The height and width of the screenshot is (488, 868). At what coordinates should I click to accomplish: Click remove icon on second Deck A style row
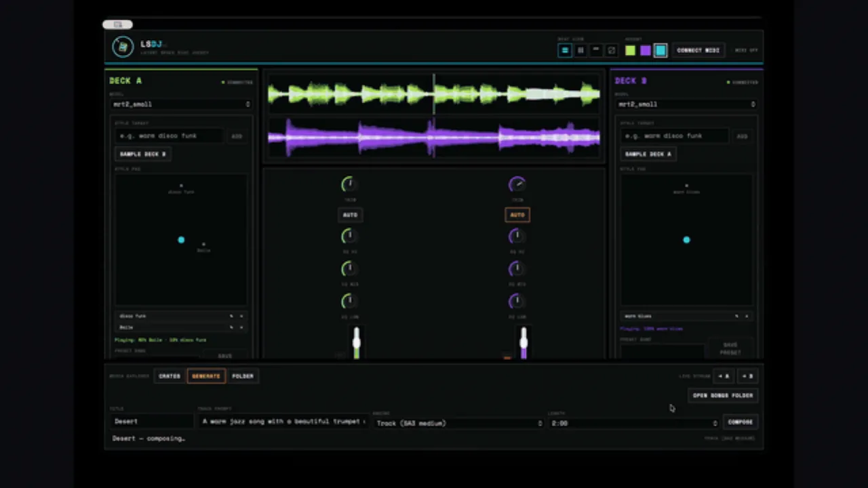(x=241, y=327)
